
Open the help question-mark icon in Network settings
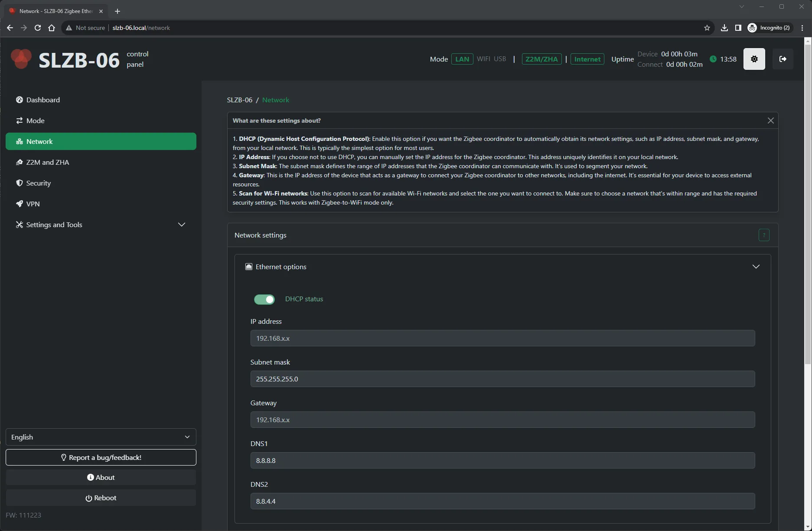click(763, 235)
